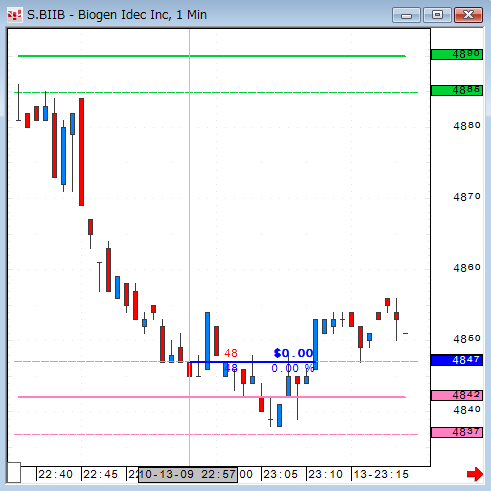
Task: Select the dashed green line at 4885
Action: [216, 92]
